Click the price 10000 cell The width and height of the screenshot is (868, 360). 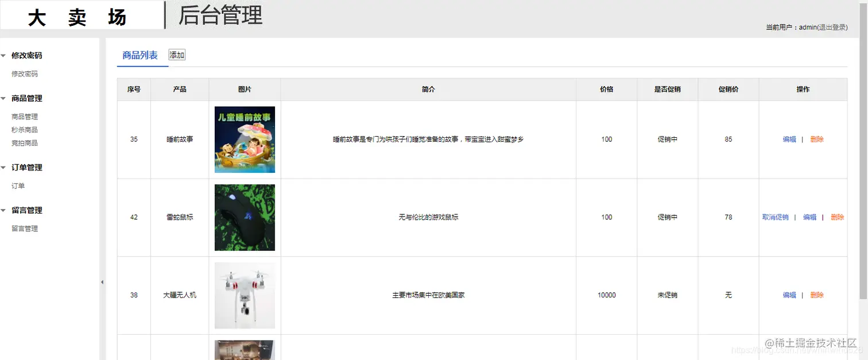click(606, 295)
